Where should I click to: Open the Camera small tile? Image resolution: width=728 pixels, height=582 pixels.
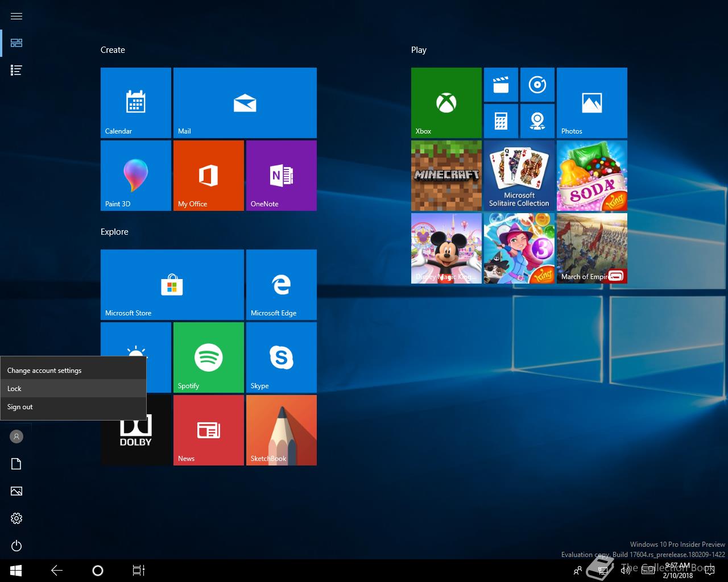[537, 121]
